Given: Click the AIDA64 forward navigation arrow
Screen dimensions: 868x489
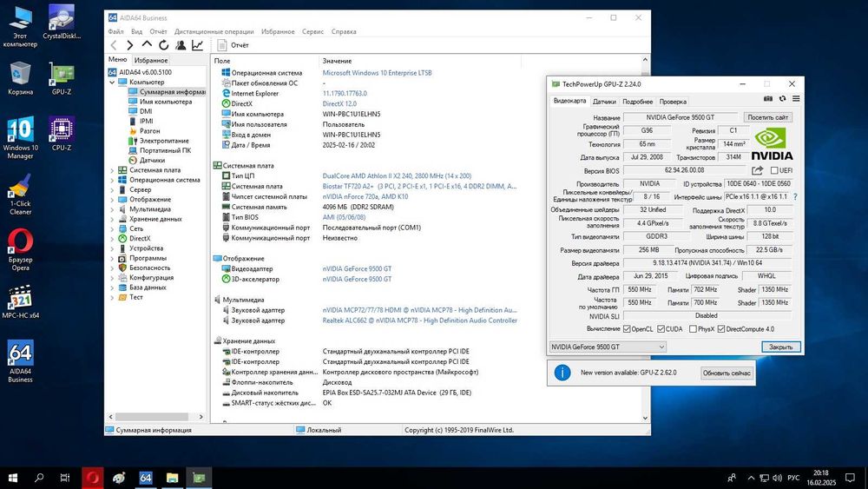Looking at the screenshot, I should [130, 45].
